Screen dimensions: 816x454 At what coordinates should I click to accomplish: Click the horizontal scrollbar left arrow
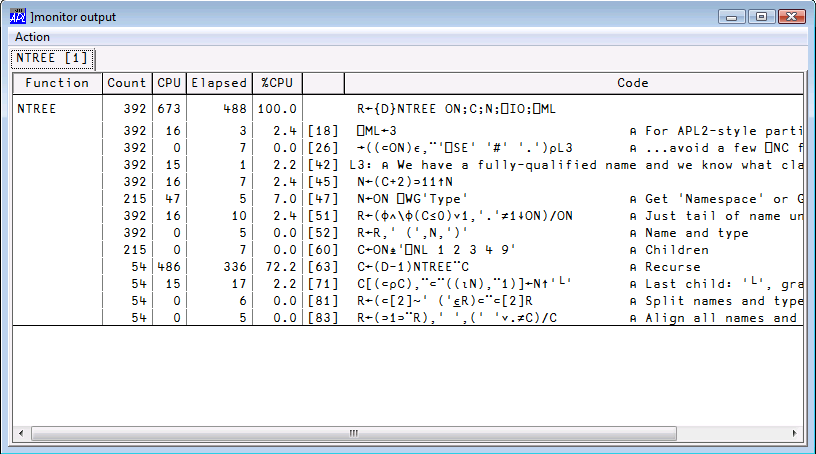pos(21,433)
